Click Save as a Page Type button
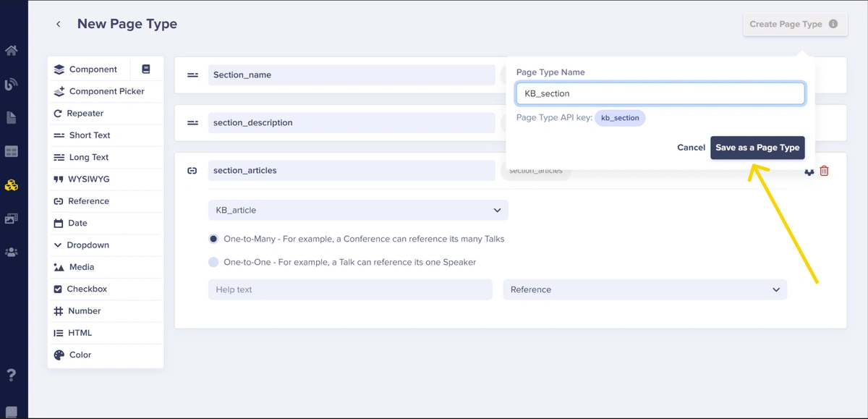Viewport: 868px width, 419px height. 757,148
